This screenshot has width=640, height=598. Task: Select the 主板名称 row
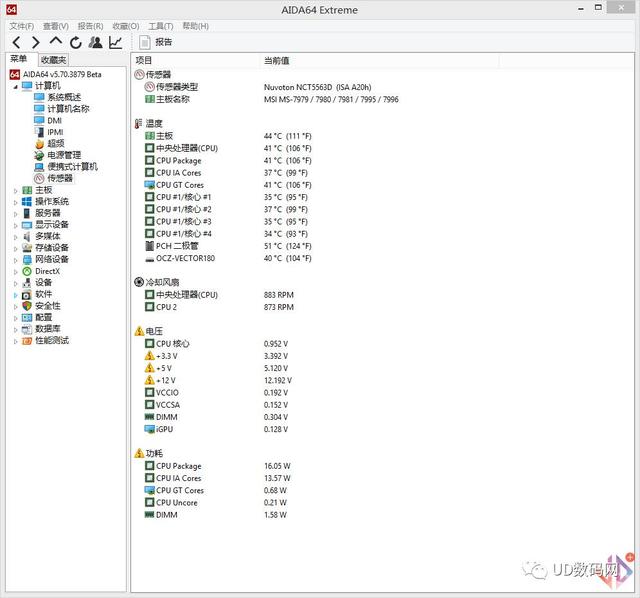coord(271,99)
